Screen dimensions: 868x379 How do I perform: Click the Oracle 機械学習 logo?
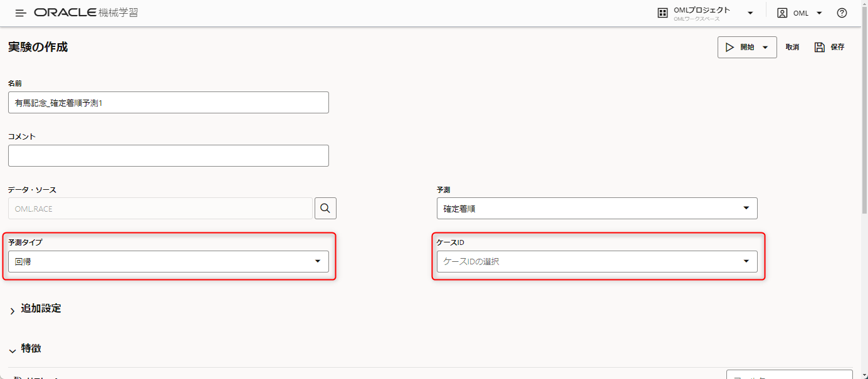pos(86,13)
